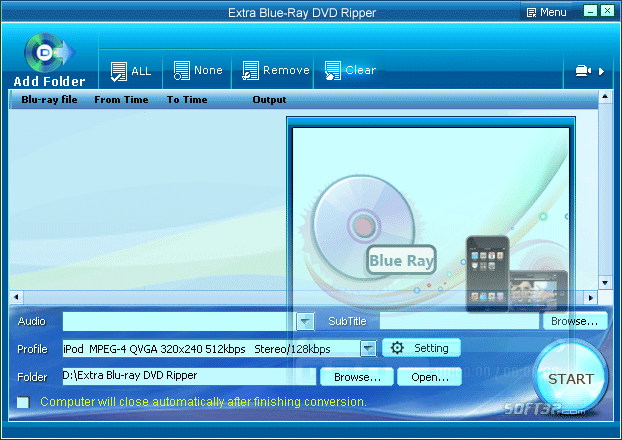
Task: Open the Audio track dropdown
Action: tap(305, 321)
